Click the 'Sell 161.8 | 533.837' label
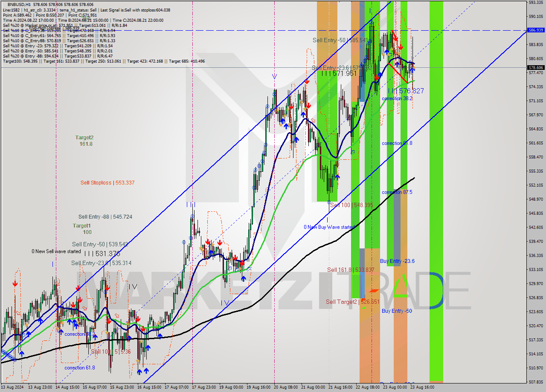The image size is (546, 392). (x=351, y=270)
